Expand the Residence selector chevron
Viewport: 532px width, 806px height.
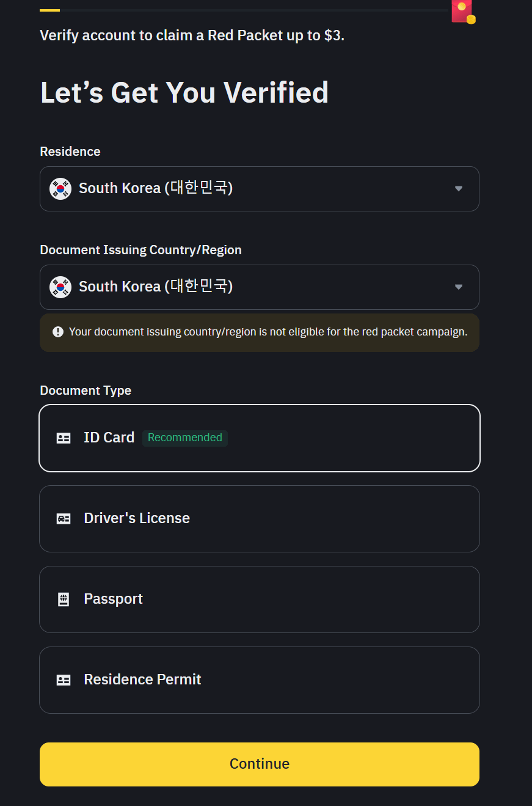tap(458, 189)
